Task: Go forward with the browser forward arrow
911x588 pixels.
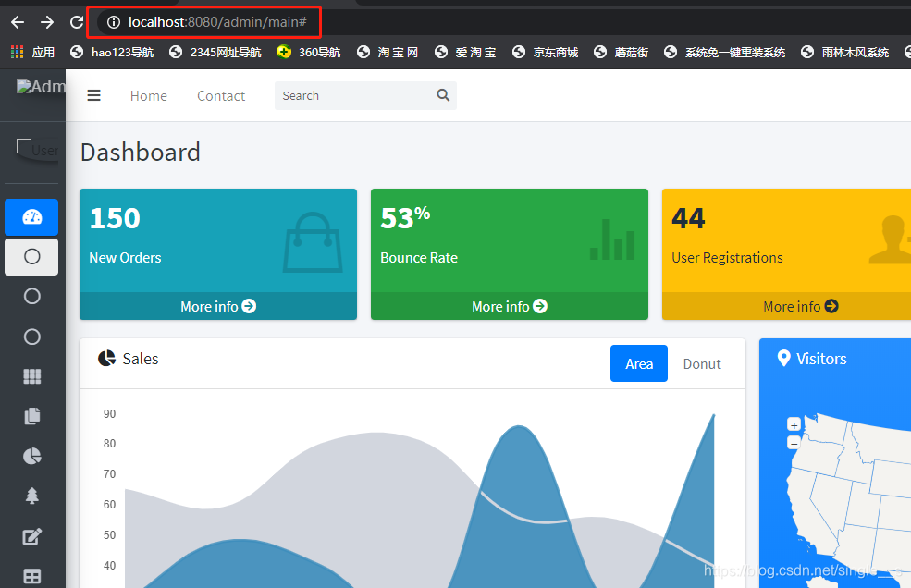Action: 47,22
